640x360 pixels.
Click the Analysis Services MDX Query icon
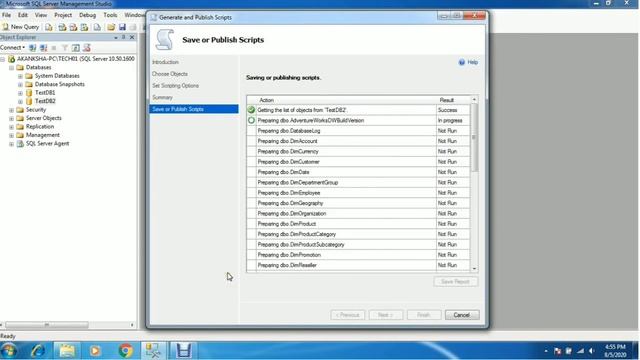[62, 27]
